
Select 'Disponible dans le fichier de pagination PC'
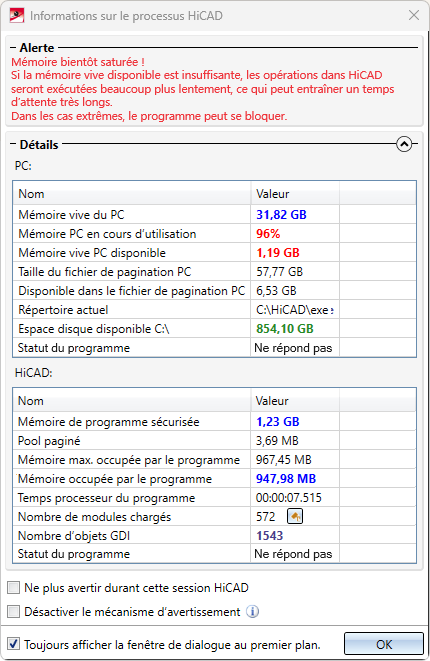(x=215, y=290)
